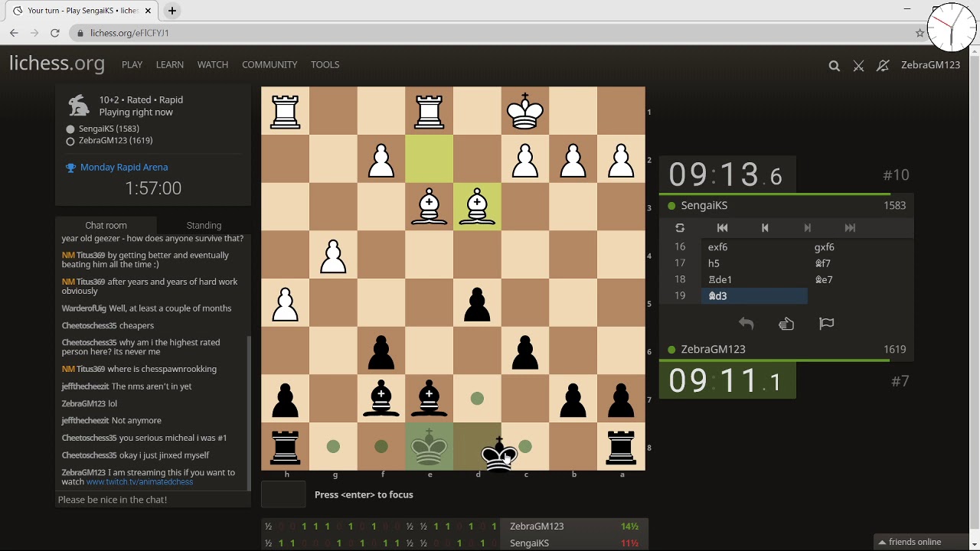Move king to the d7 destination dot

(477, 399)
